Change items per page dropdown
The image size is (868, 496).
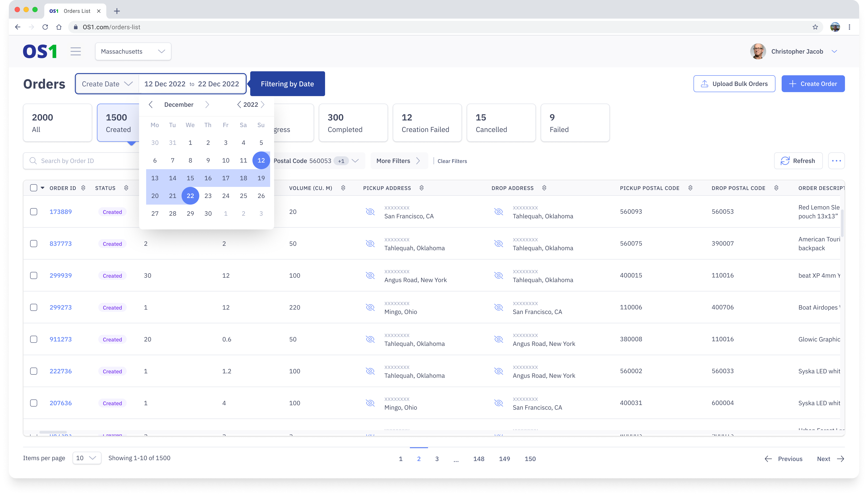pos(87,458)
